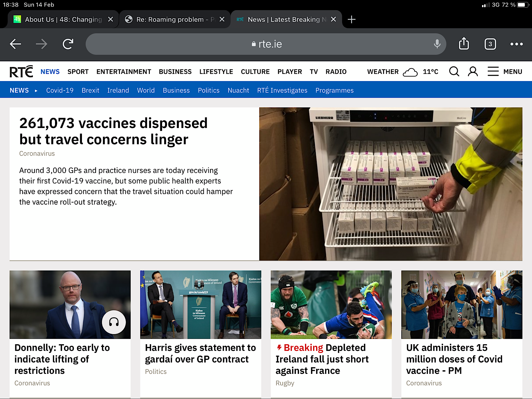Open the vaccine fridge lead story image
Viewport: 532px width, 399px height.
(391, 184)
